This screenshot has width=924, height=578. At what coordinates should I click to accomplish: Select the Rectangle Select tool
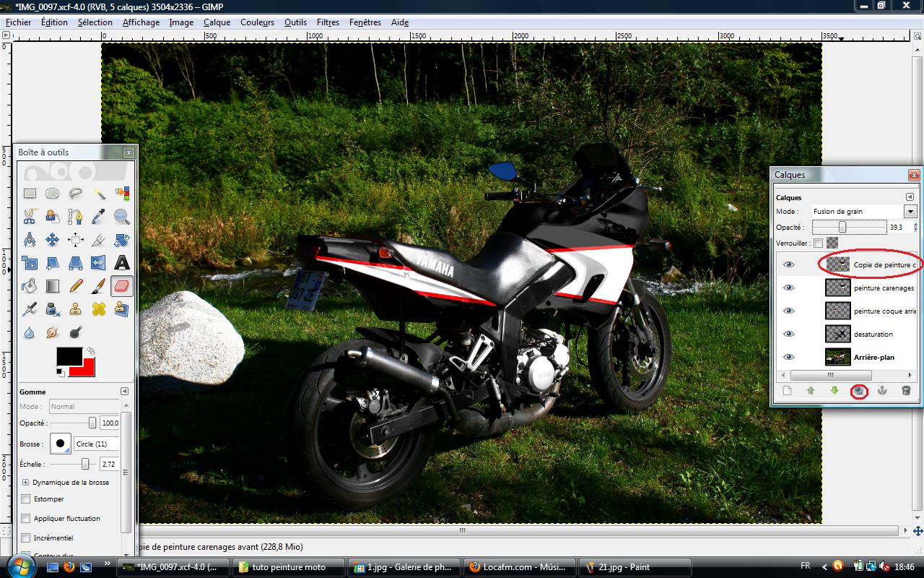[30, 194]
